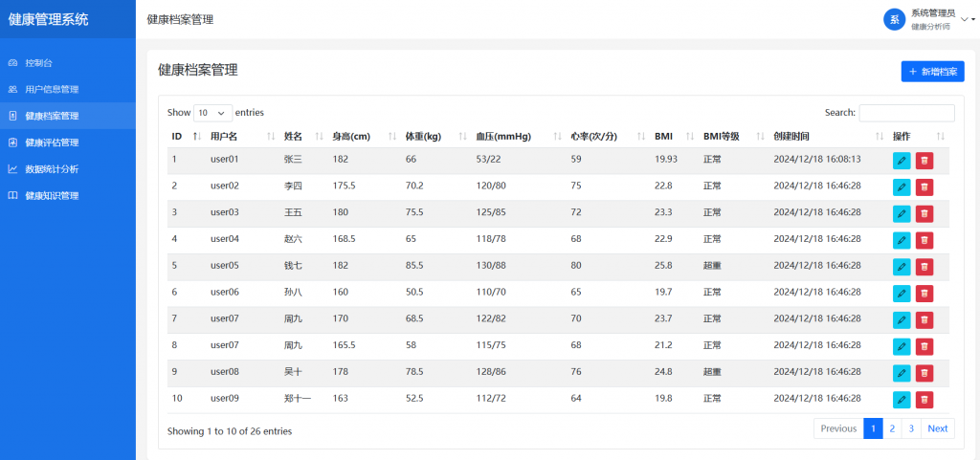Go to the Next page of entries
Image resolution: width=980 pixels, height=460 pixels.
click(938, 428)
